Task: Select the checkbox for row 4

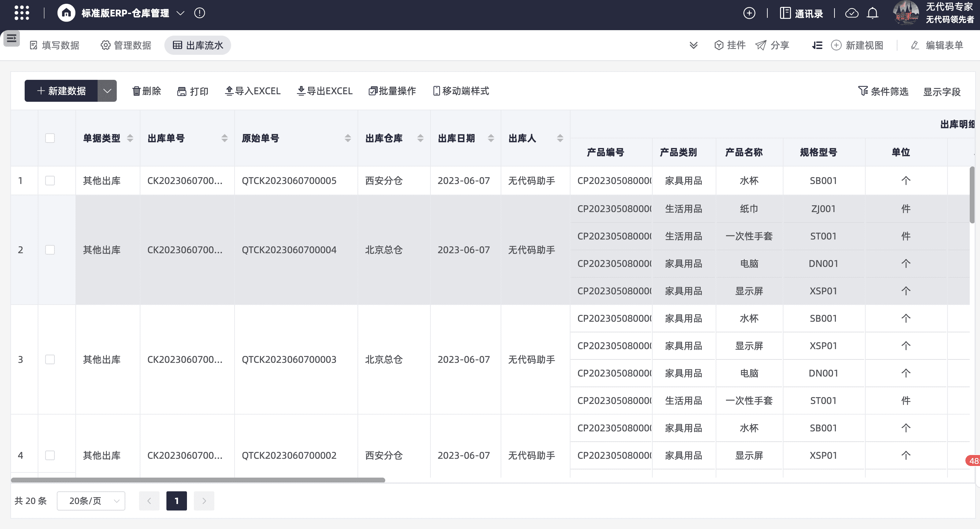Action: click(x=50, y=455)
